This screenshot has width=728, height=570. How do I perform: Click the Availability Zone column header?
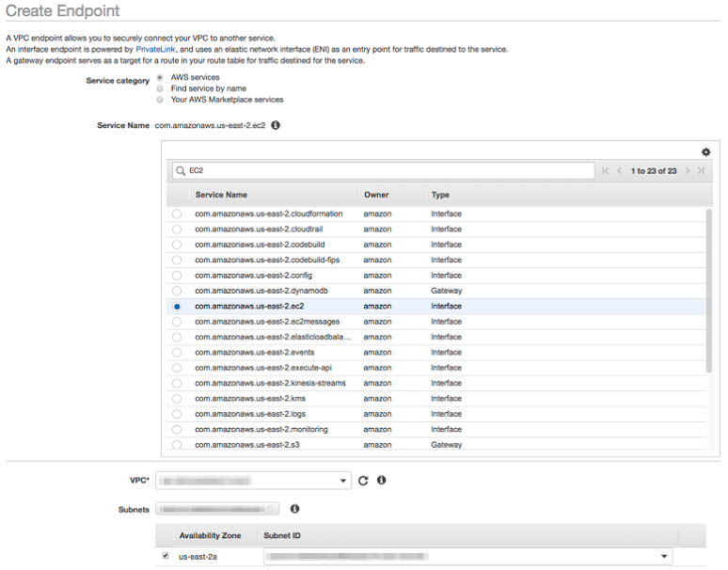coord(210,535)
